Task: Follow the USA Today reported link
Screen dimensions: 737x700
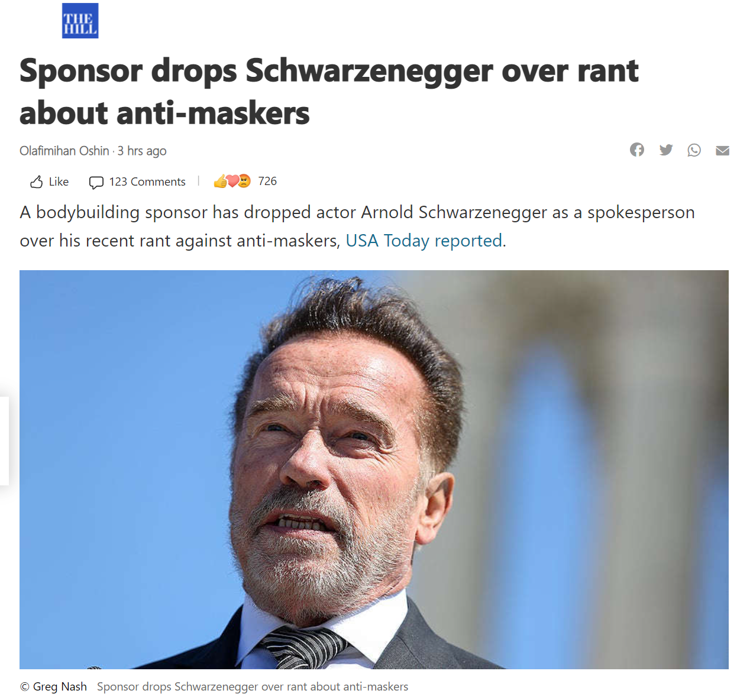Action: point(424,241)
